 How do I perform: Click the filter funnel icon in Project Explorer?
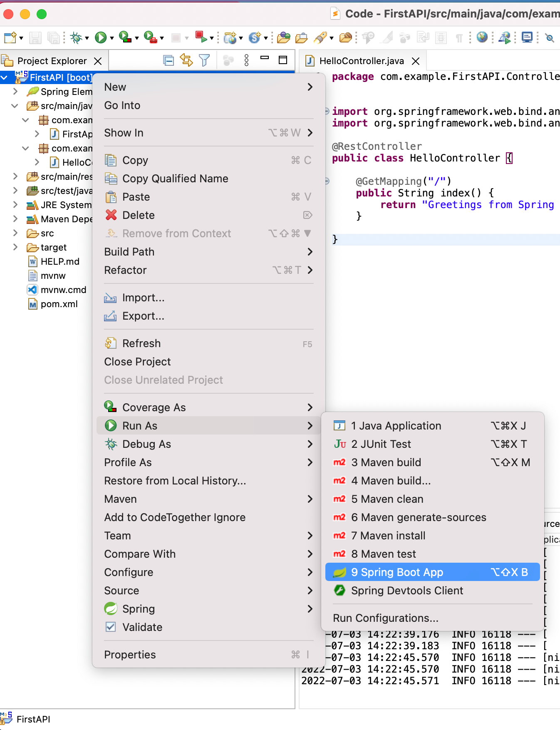point(204,61)
